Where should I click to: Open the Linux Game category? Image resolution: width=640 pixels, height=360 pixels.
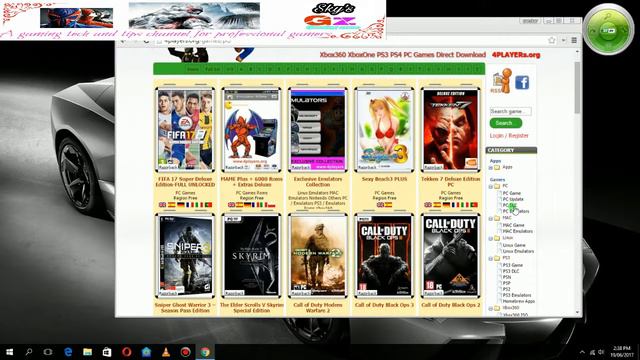click(513, 245)
